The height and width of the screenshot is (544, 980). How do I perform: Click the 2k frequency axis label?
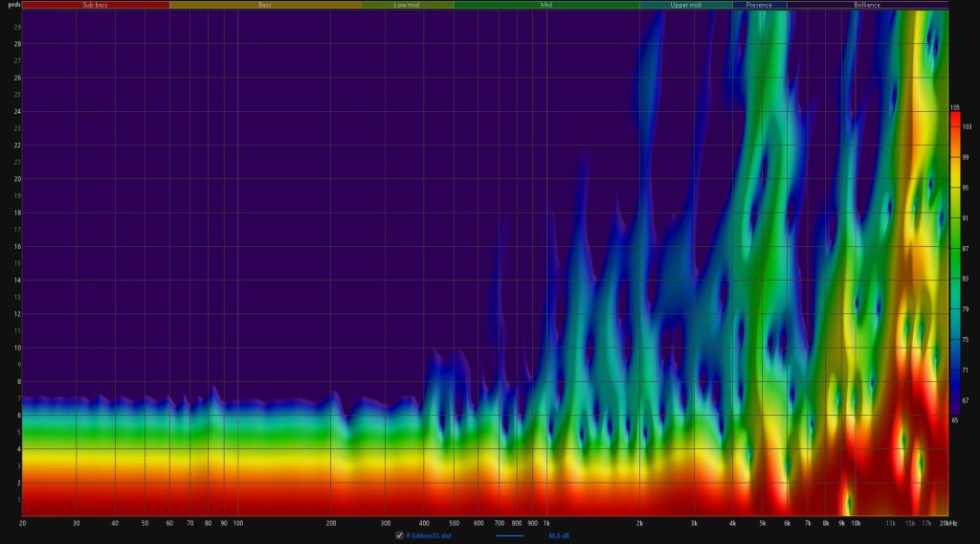tap(639, 523)
